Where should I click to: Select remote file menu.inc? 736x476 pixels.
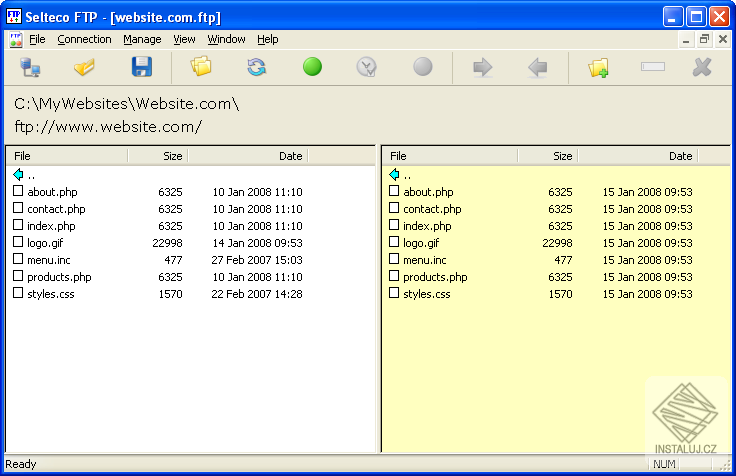click(x=425, y=260)
